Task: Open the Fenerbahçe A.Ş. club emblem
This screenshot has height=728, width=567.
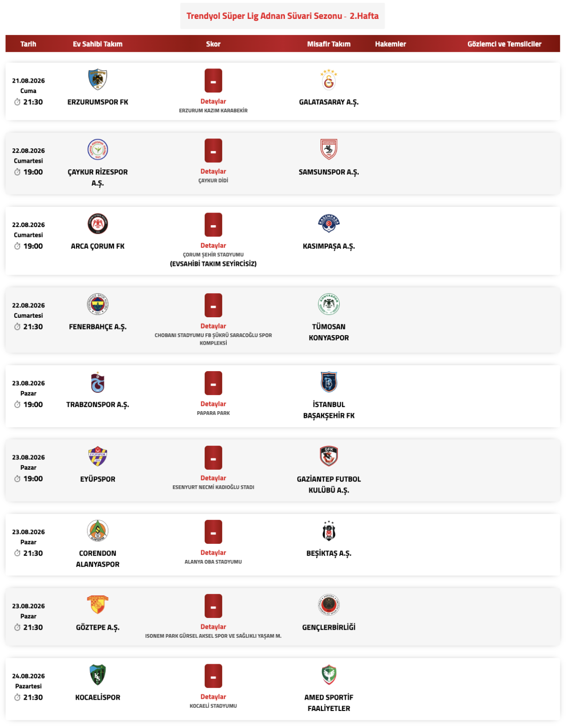Action: 98,305
